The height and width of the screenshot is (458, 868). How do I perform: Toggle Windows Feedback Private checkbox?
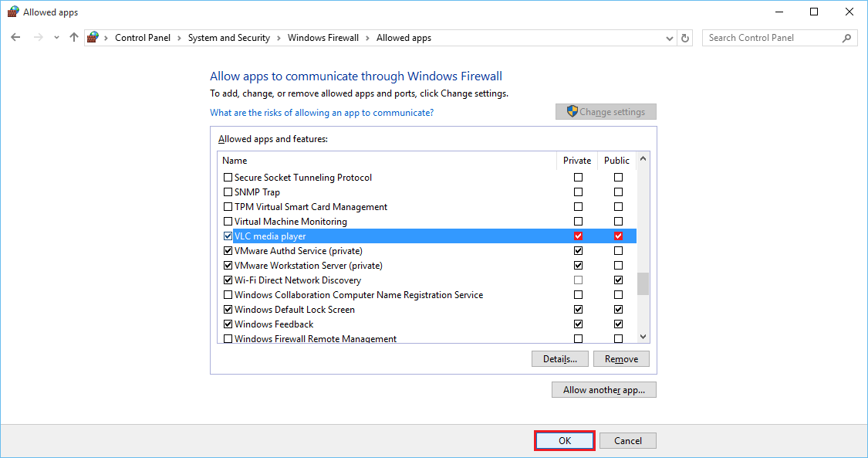(578, 324)
